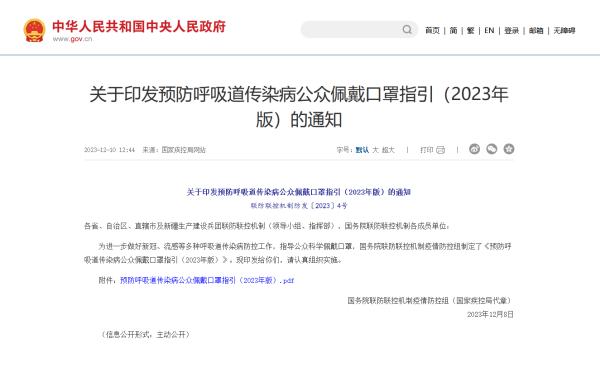Open the attached 2023年版 pdf link
The height and width of the screenshot is (382, 600).
[207, 281]
